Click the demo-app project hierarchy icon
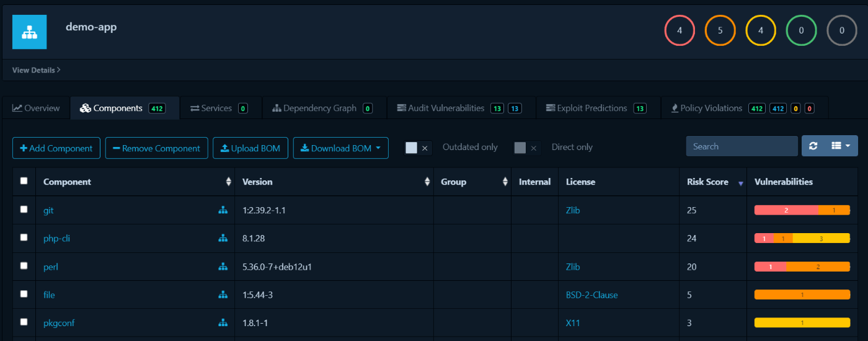Image resolution: width=868 pixels, height=341 pixels. click(29, 32)
